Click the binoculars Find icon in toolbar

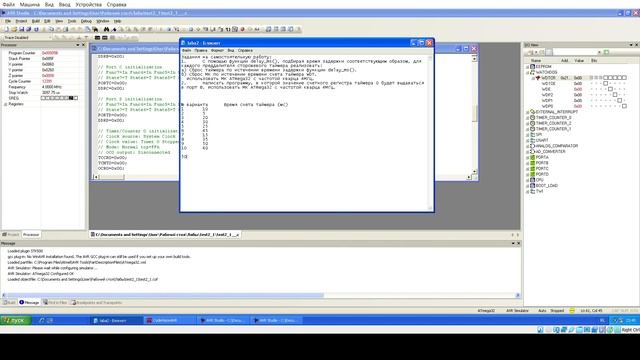[106, 29]
